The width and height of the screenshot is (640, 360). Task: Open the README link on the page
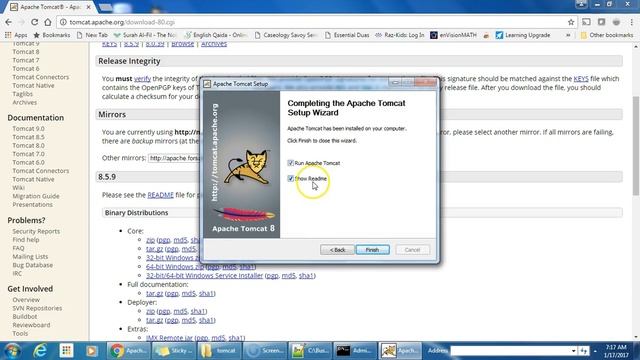160,195
